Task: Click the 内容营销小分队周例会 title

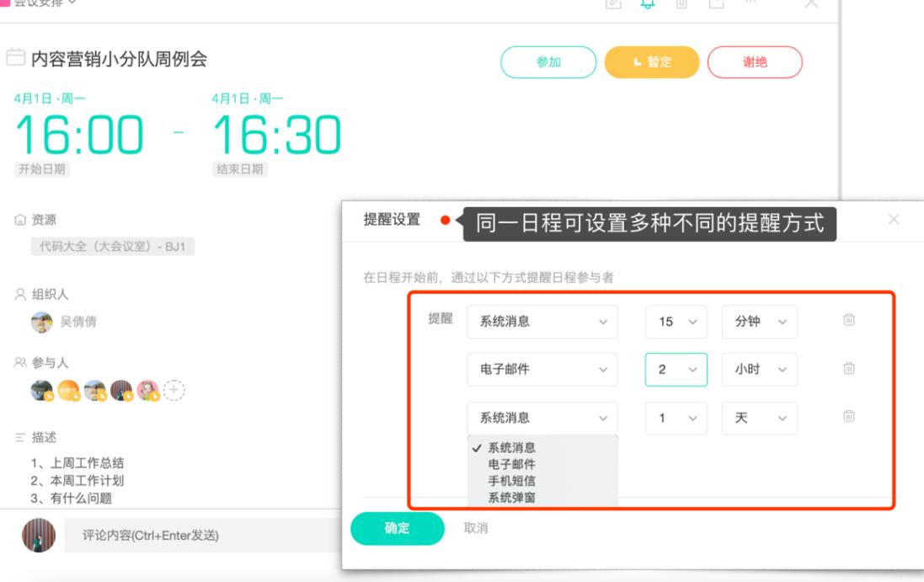Action: tap(119, 59)
